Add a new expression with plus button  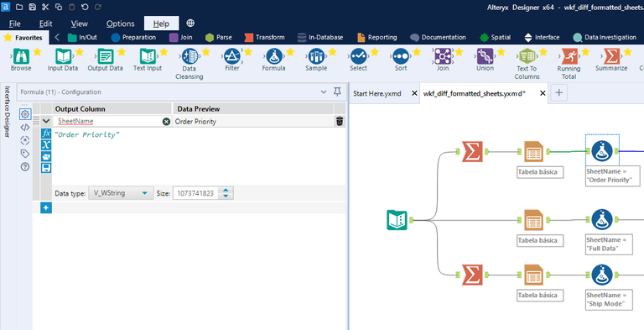coord(46,207)
